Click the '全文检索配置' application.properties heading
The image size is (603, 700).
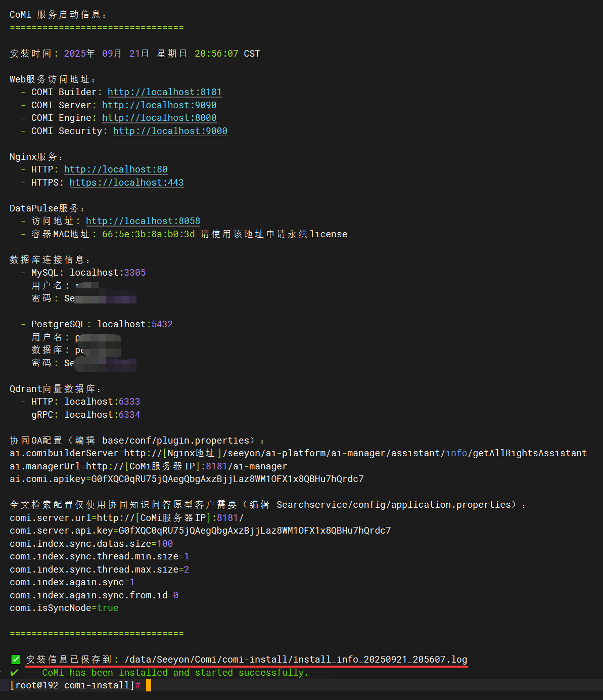tap(268, 505)
